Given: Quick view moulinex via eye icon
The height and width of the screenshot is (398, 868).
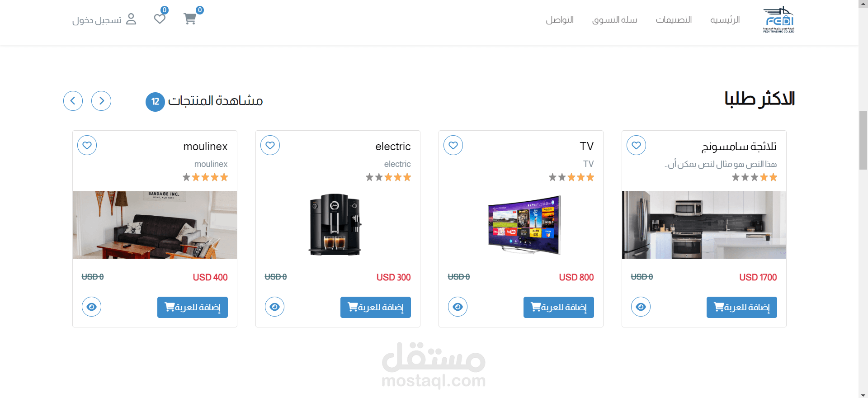Looking at the screenshot, I should coord(92,307).
